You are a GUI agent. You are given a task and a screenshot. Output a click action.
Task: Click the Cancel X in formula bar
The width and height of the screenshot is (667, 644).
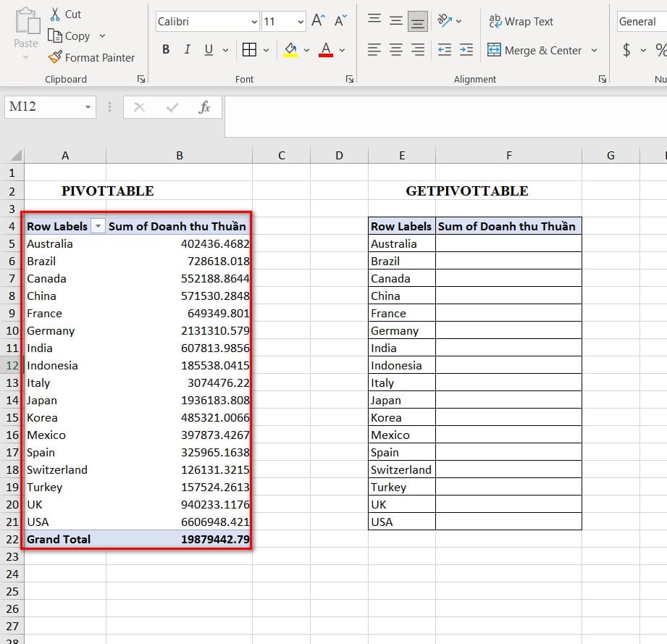click(x=140, y=106)
